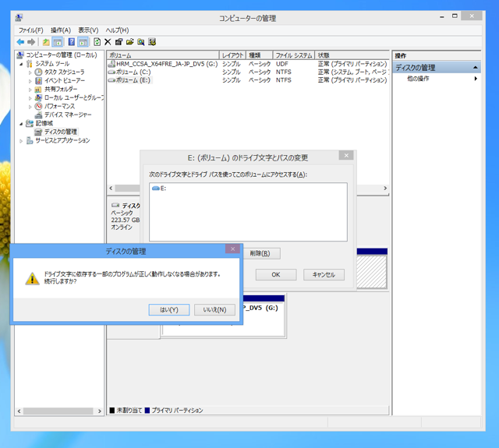Click the magnifier Explore icon in toolbar
Screen dimensions: 499x448
(x=141, y=42)
